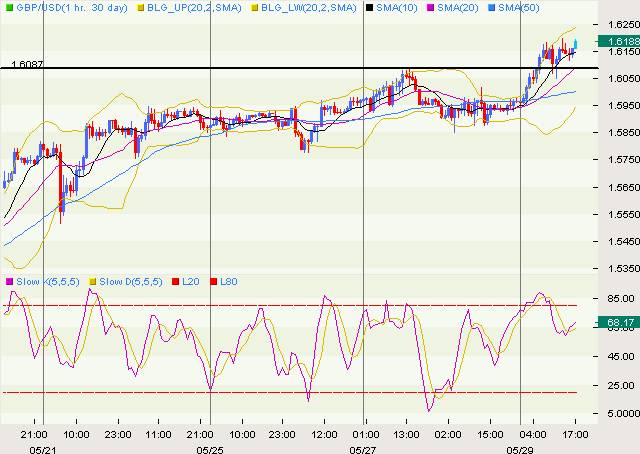Click the 13:00 time axis label
Image resolution: width=640 pixels, height=454 pixels.
tap(407, 434)
